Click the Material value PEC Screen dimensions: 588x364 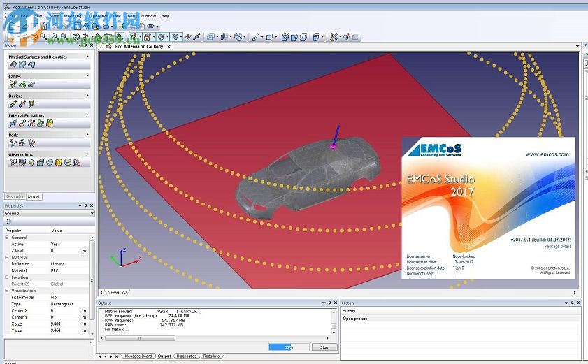(x=55, y=270)
